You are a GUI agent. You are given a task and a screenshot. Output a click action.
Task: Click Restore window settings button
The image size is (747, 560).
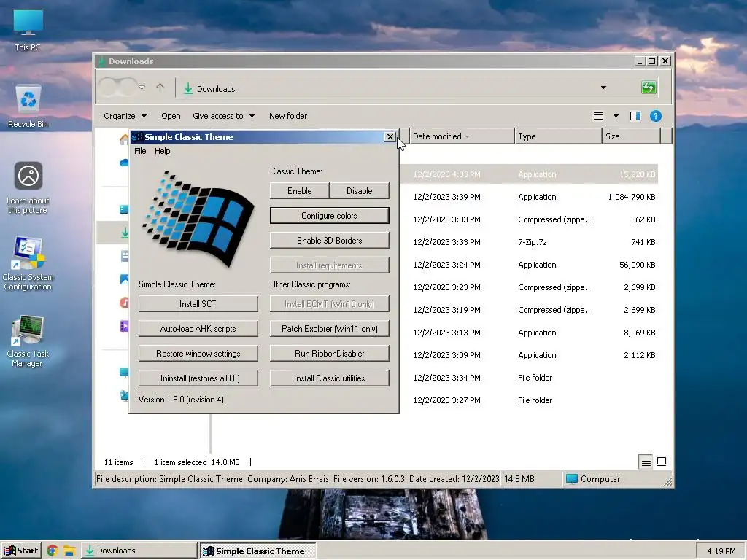pos(198,354)
